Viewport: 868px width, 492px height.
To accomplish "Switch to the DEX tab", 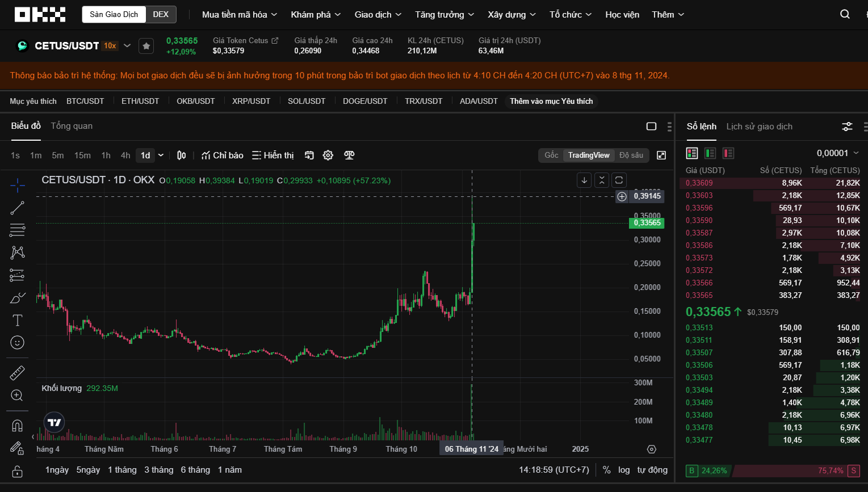I will [161, 15].
